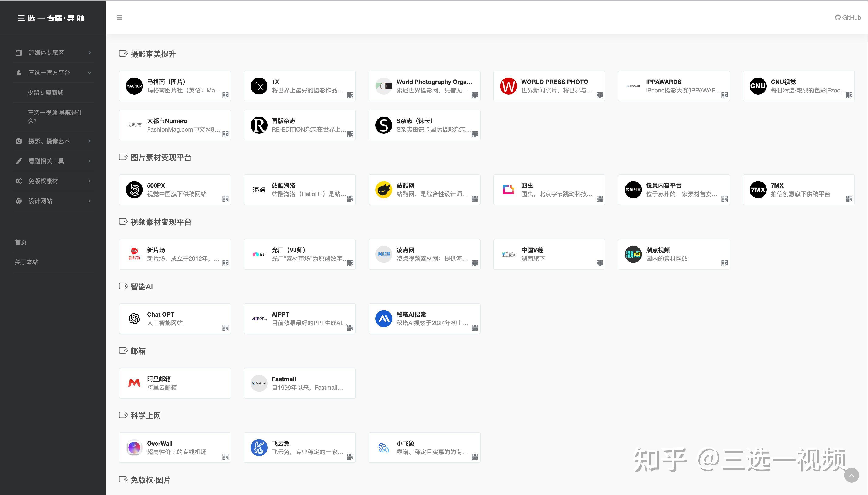Click the 摄影审美提升 section heading

pos(153,54)
